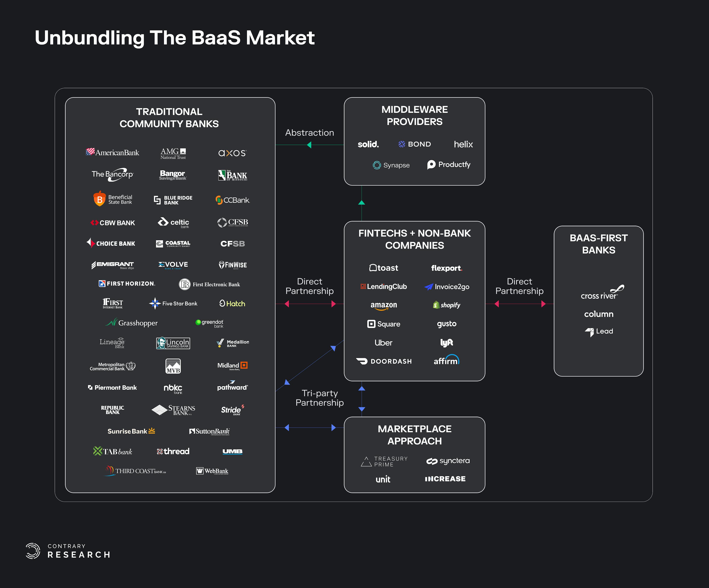
Task: Select the Treasury Prime triangle logo
Action: click(366, 461)
